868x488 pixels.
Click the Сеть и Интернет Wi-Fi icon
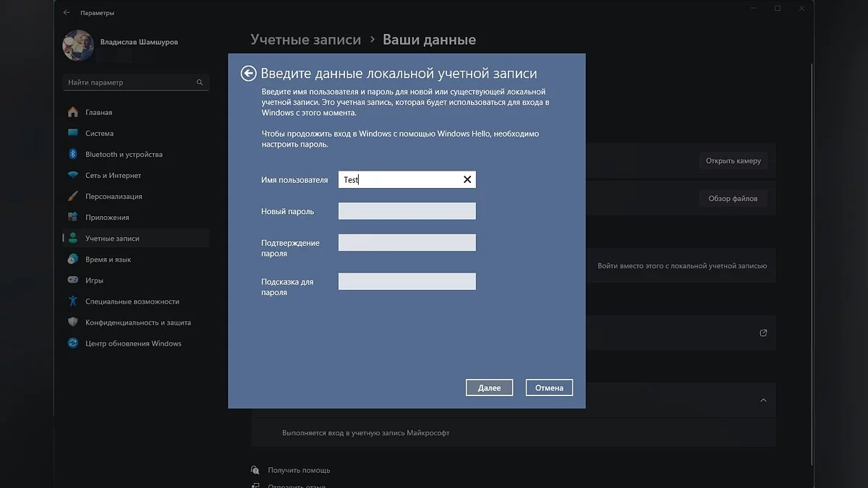[72, 175]
